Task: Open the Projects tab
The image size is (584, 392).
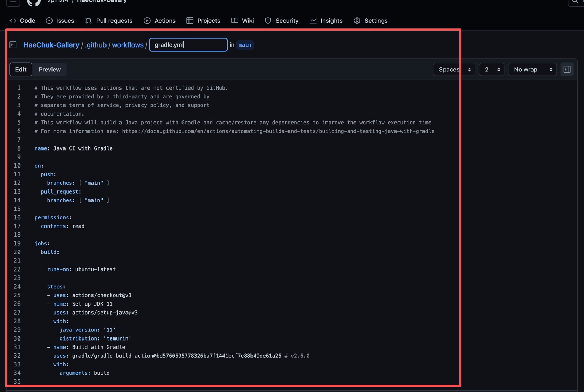Action: click(203, 21)
